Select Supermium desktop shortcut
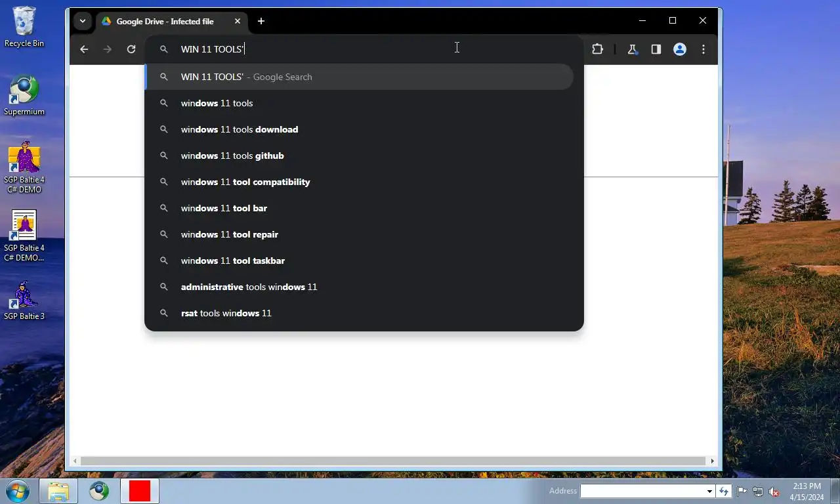Screen dimensions: 840x504 point(24,96)
